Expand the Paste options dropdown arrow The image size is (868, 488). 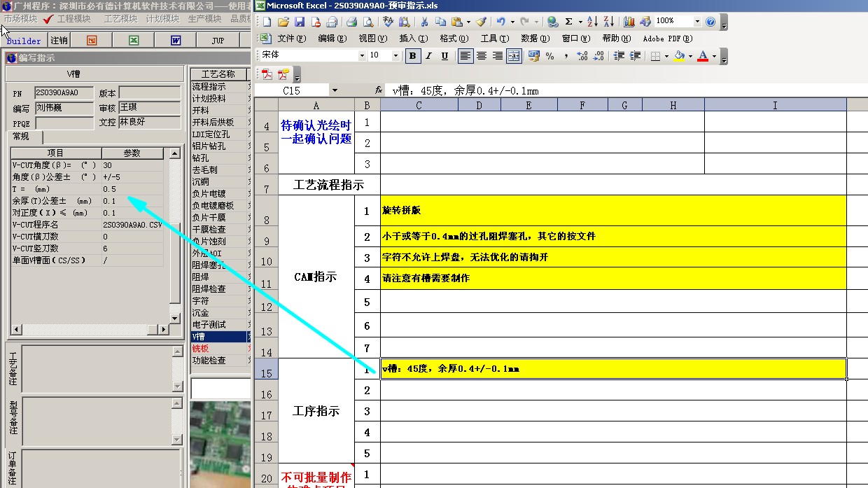(468, 21)
